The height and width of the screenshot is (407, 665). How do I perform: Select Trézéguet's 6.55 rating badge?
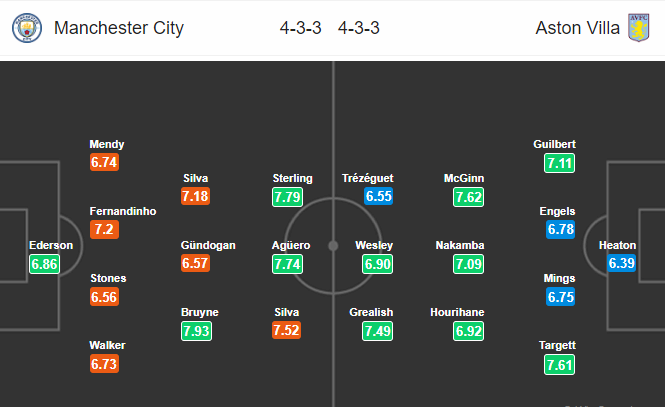(378, 196)
